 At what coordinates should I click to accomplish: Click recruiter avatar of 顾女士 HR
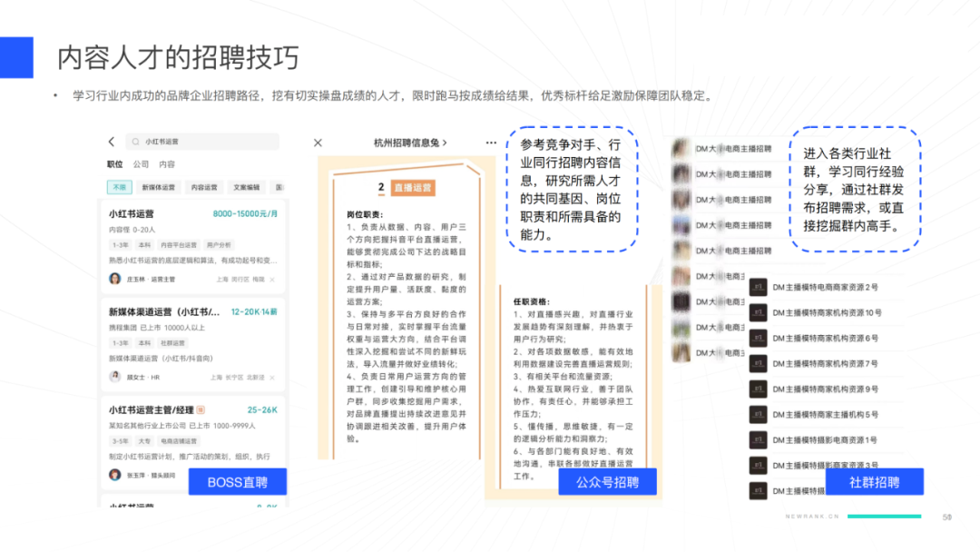point(115,377)
